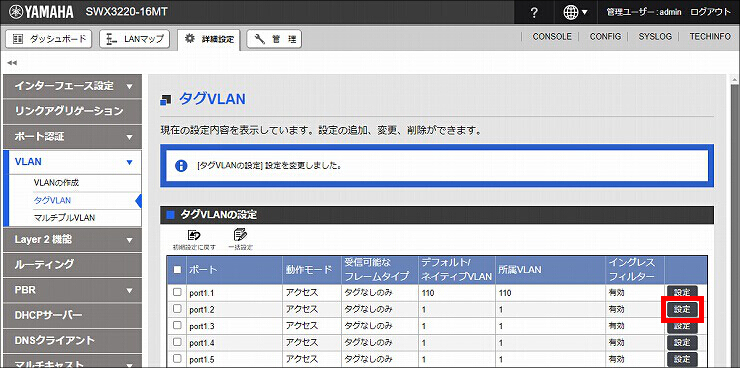Check the port1.4 checkbox
This screenshot has width=740, height=368.
(177, 342)
